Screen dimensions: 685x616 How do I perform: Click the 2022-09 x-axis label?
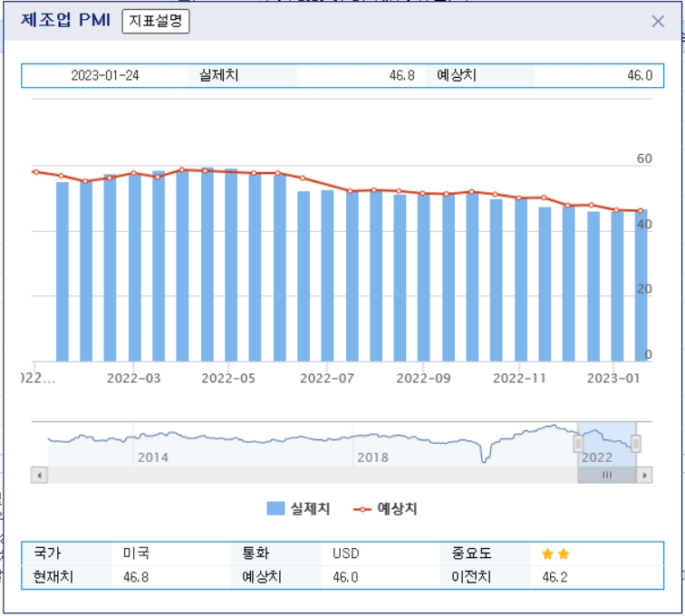[423, 378]
